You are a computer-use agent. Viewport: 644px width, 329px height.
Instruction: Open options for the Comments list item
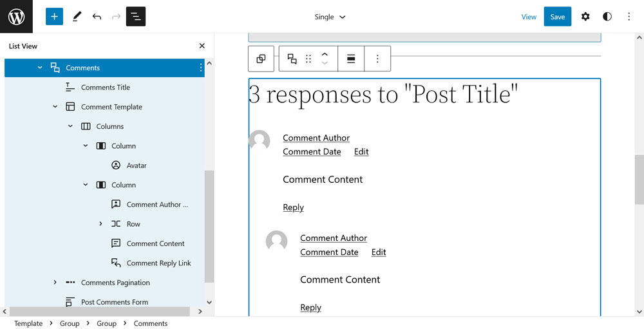point(200,68)
